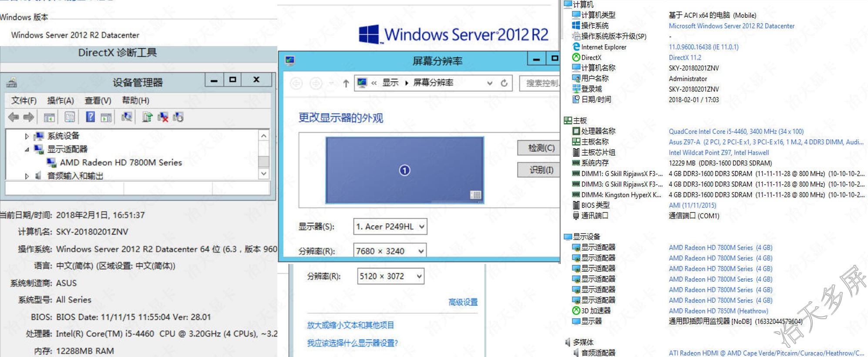Click the 音频适配器 speaker icon
The width and height of the screenshot is (868, 357).
576,353
